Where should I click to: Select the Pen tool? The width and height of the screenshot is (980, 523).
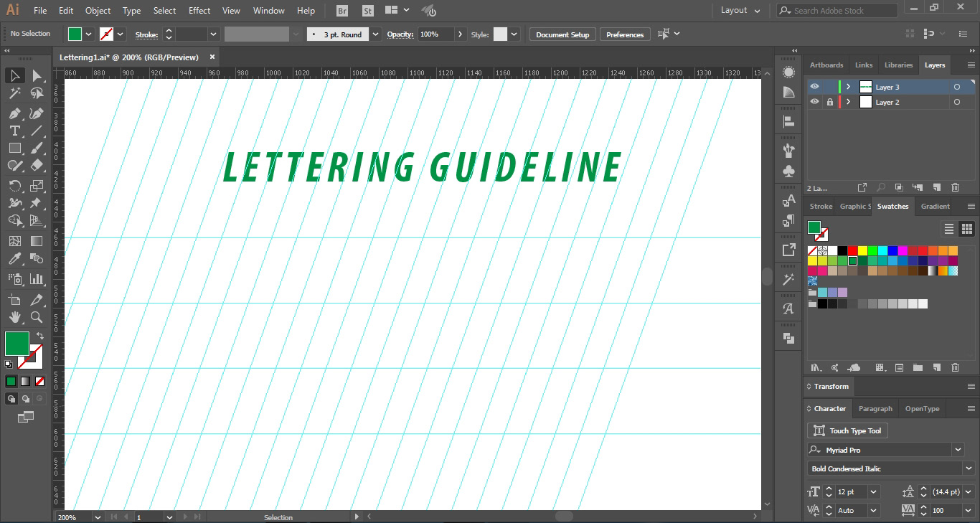tap(14, 113)
